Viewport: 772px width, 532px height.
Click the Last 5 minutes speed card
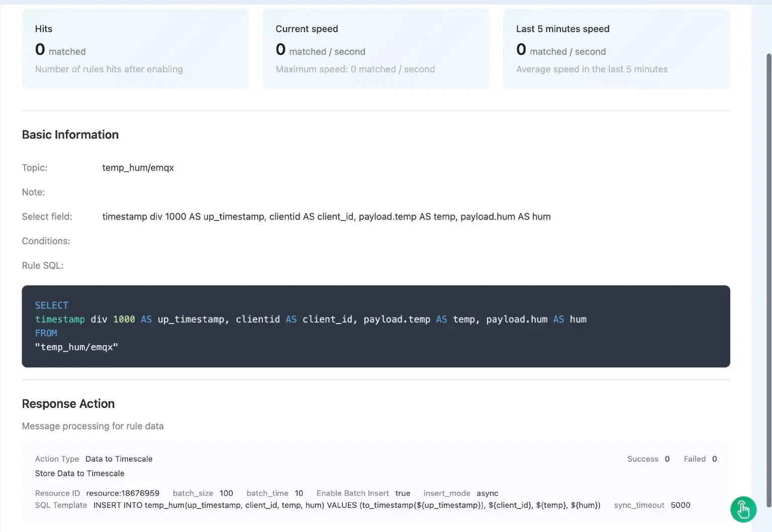coord(616,49)
